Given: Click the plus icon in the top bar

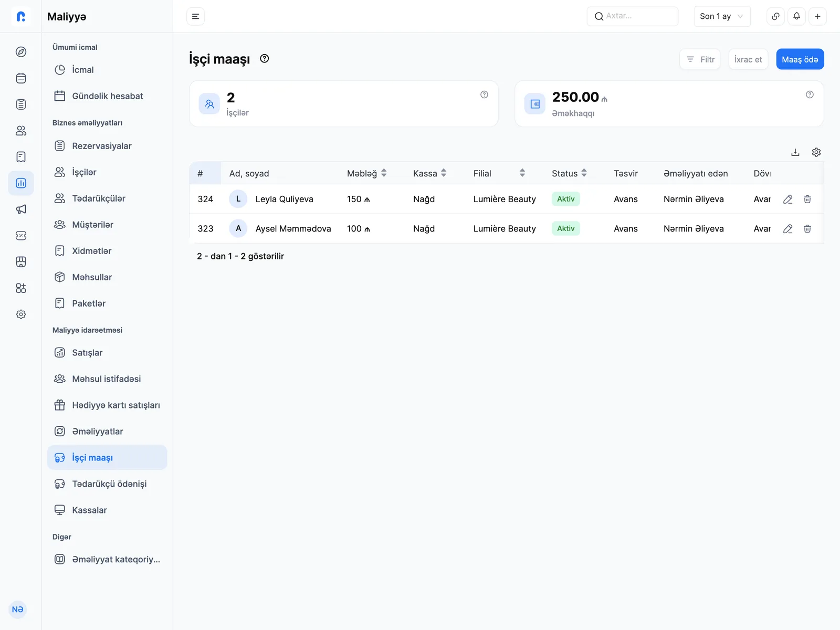Looking at the screenshot, I should 817,16.
